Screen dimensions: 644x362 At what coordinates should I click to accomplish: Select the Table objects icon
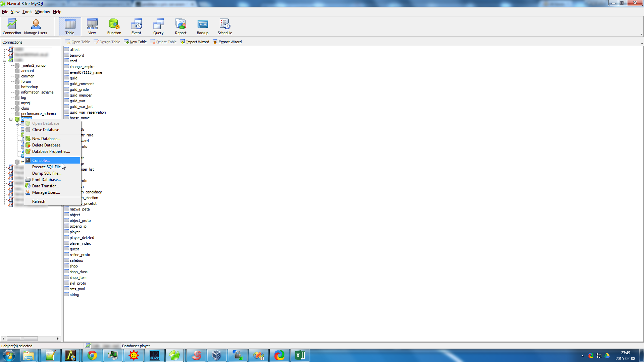coord(70,27)
